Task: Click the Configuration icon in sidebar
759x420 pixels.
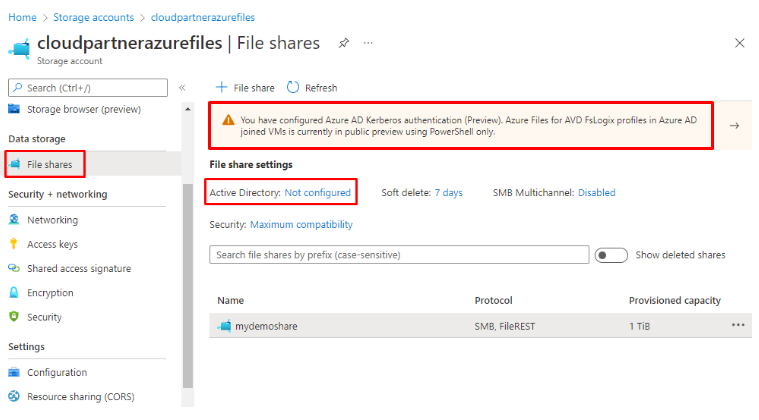Action: (x=14, y=373)
